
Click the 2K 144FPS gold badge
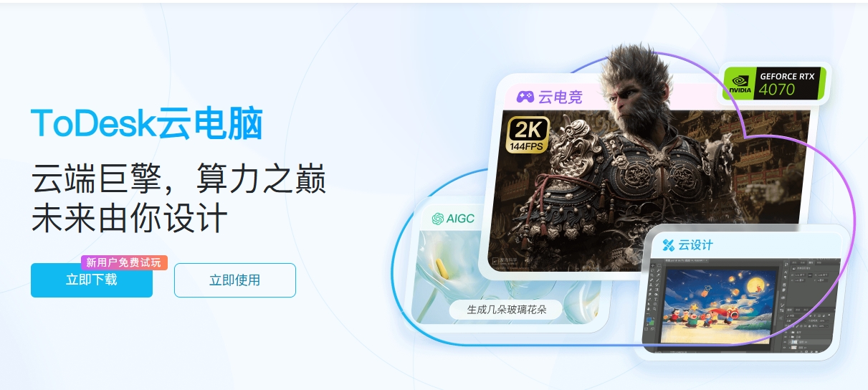528,135
